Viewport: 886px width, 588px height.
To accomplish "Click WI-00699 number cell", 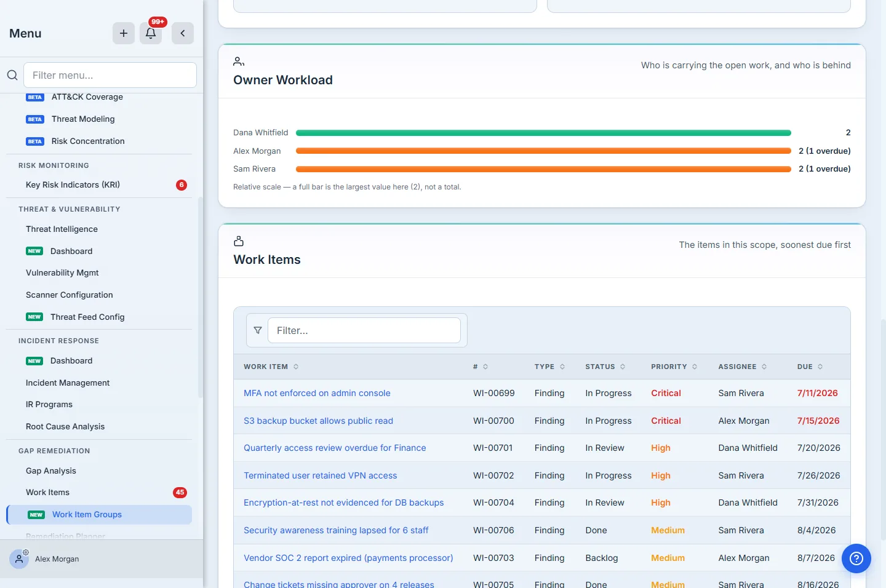I will point(493,394).
